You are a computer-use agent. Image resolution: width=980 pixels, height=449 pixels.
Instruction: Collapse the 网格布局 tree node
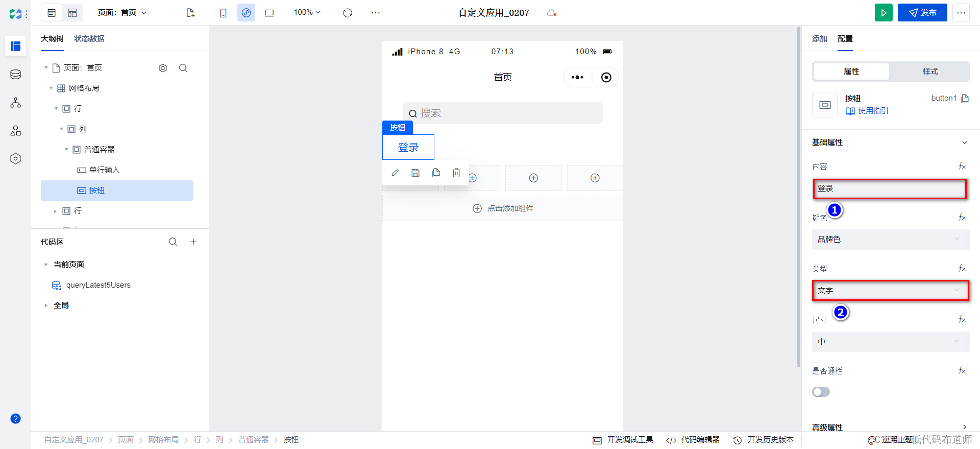pyautogui.click(x=51, y=88)
